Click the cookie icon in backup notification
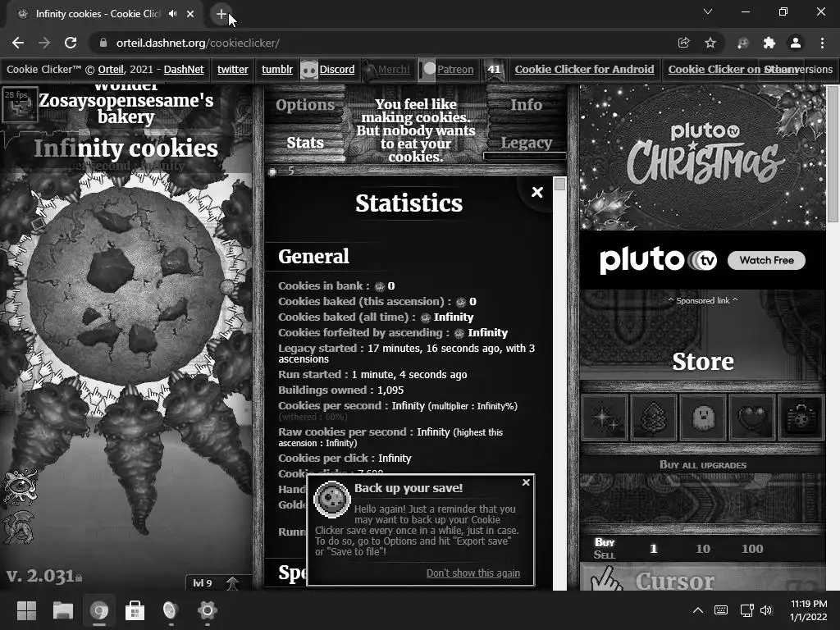 [x=332, y=500]
